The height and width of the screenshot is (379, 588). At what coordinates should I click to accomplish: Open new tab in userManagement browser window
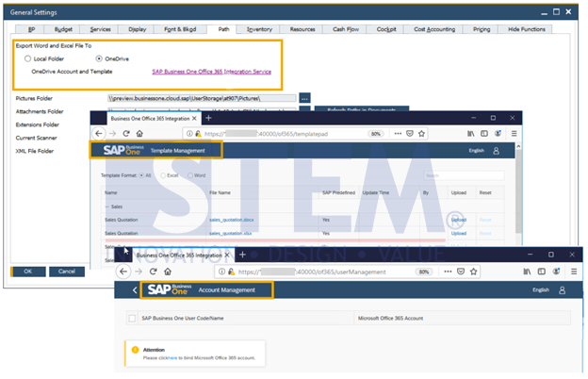pos(242,255)
